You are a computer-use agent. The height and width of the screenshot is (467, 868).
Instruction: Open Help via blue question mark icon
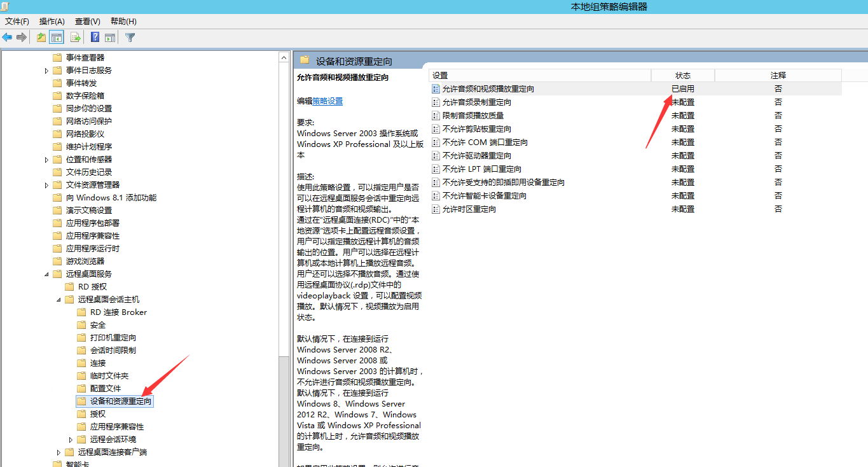[x=95, y=38]
